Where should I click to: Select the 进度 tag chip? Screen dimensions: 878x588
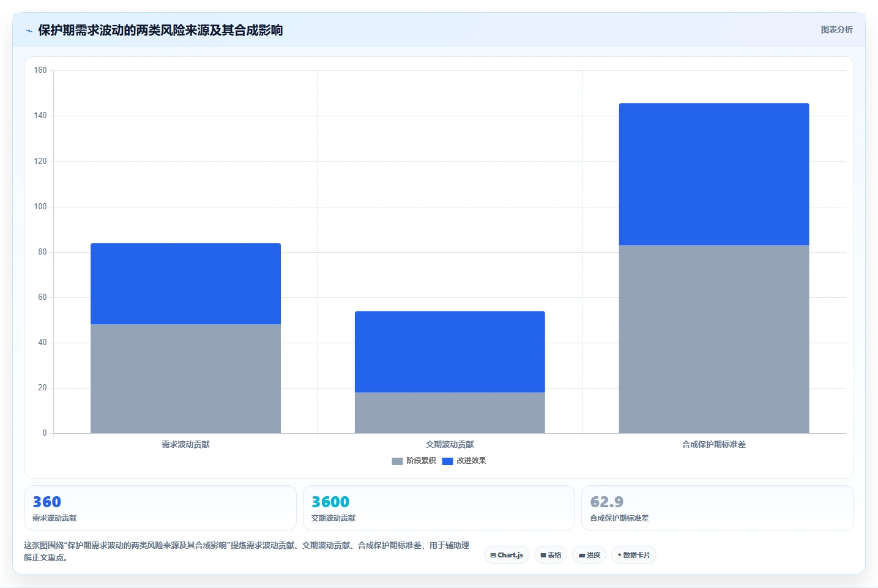[589, 555]
